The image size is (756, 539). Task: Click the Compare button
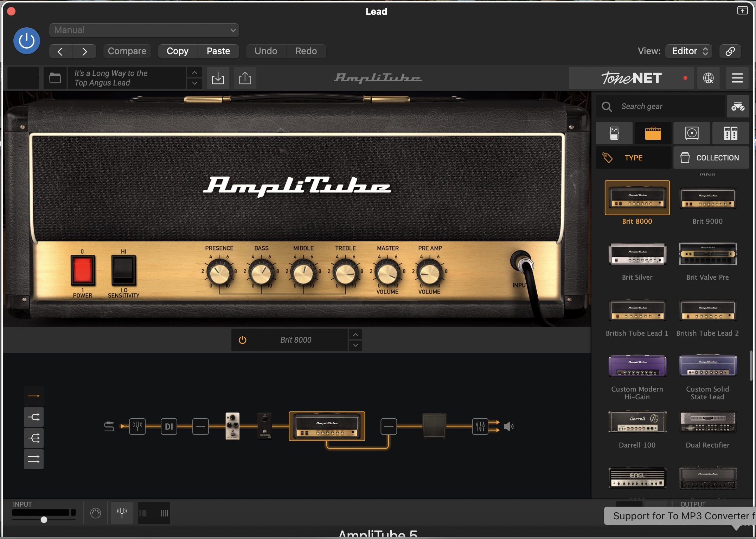coord(127,51)
